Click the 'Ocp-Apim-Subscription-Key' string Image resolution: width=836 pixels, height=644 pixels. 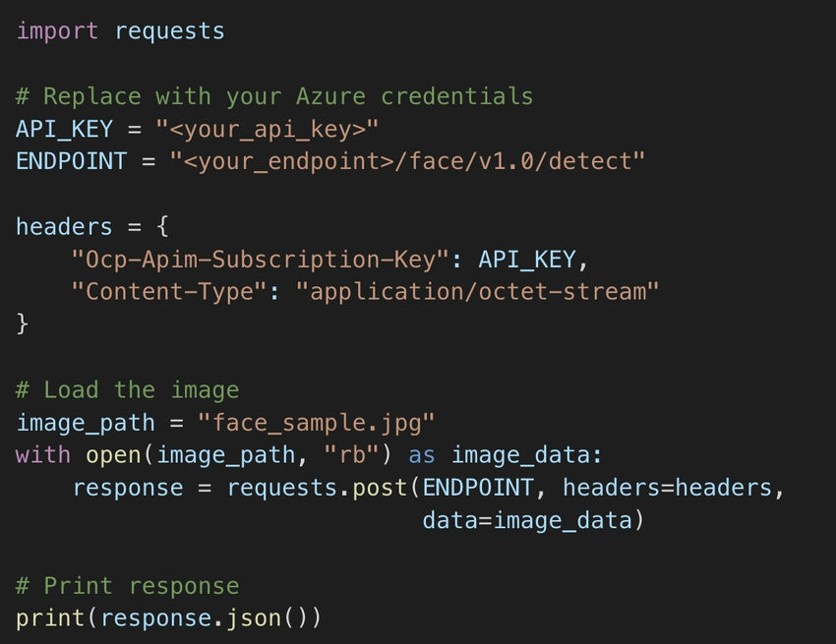pyautogui.click(x=261, y=260)
